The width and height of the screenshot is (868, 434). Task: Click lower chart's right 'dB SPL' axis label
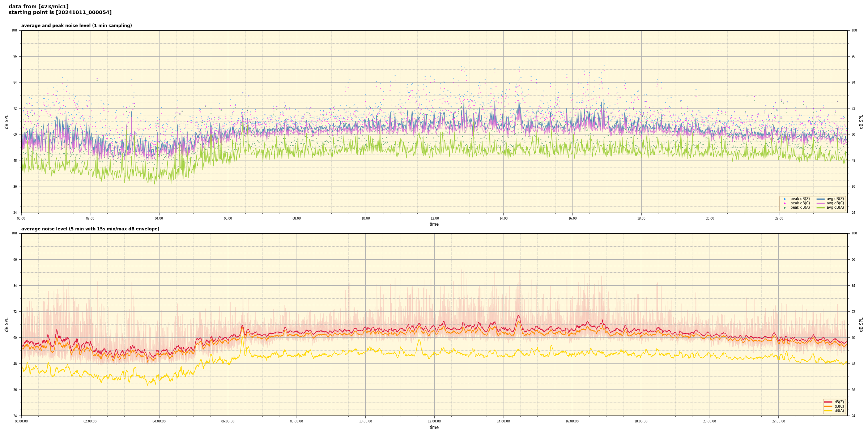(861, 324)
